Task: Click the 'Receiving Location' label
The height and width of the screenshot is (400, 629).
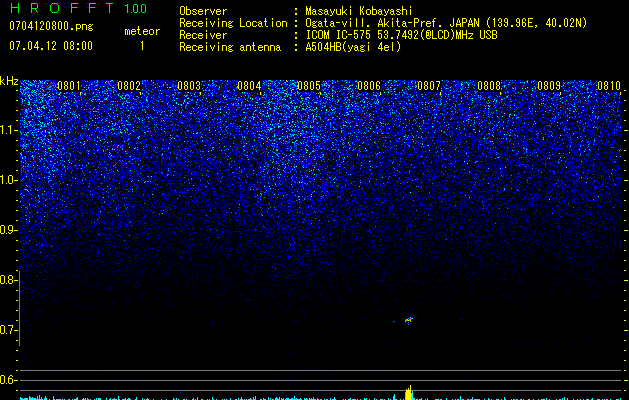Action: [233, 23]
